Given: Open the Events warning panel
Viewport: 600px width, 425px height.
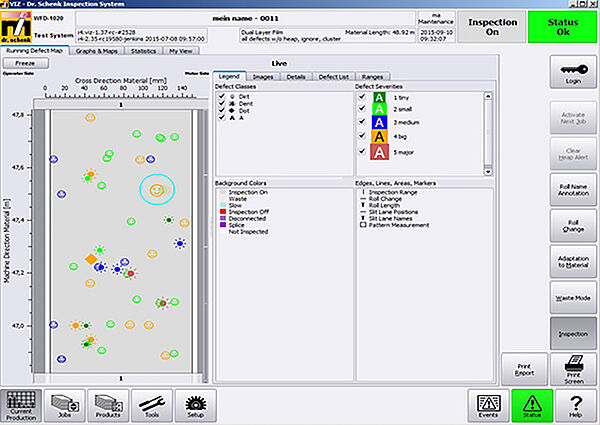Looking at the screenshot, I should tap(489, 405).
